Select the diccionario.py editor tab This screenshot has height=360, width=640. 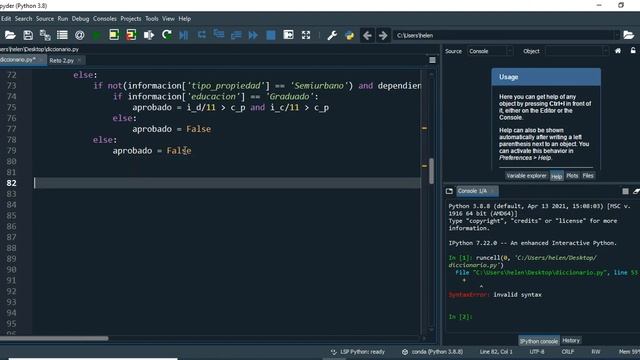[18, 60]
